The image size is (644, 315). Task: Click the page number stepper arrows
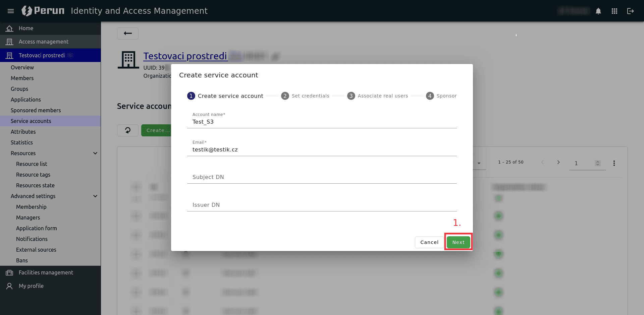click(x=597, y=163)
